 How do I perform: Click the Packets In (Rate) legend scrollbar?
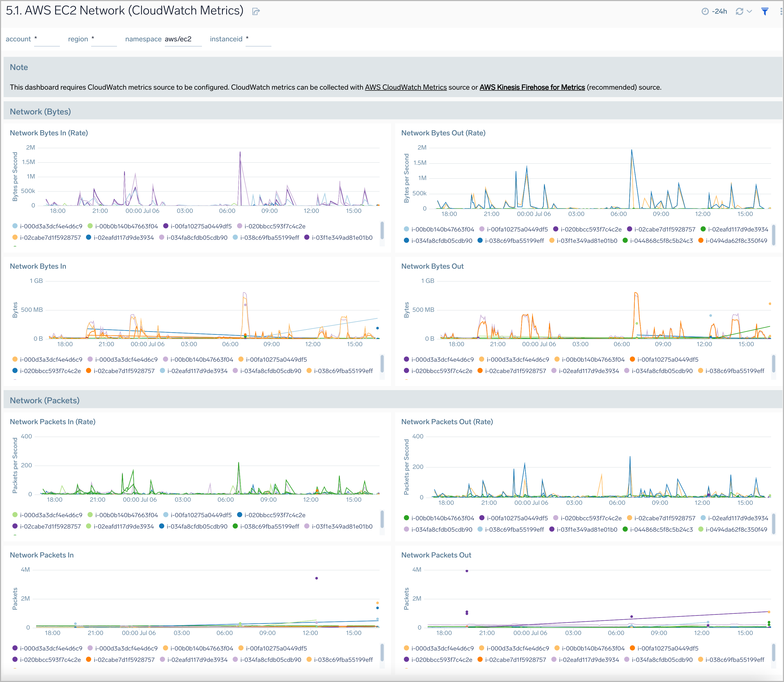[x=382, y=519]
